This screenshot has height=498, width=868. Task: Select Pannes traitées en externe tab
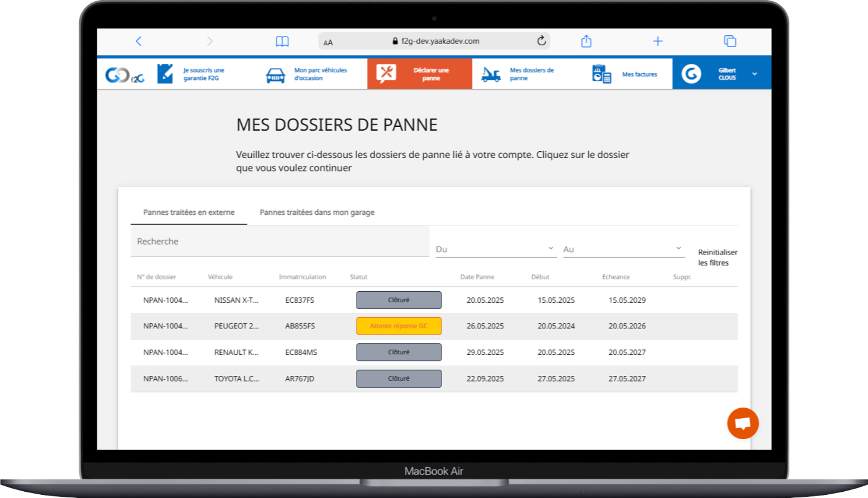[x=188, y=212]
